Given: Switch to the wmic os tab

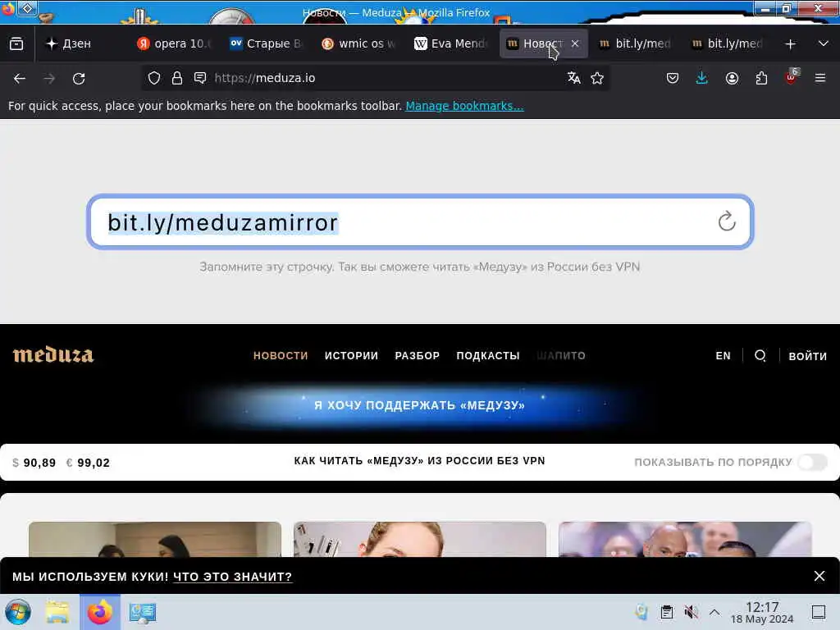Looking at the screenshot, I should click(358, 43).
